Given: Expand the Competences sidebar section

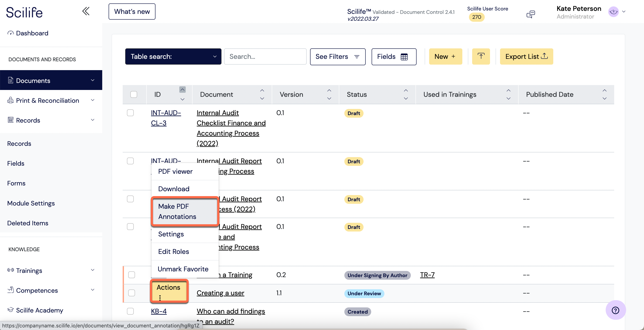Looking at the screenshot, I should (92, 290).
